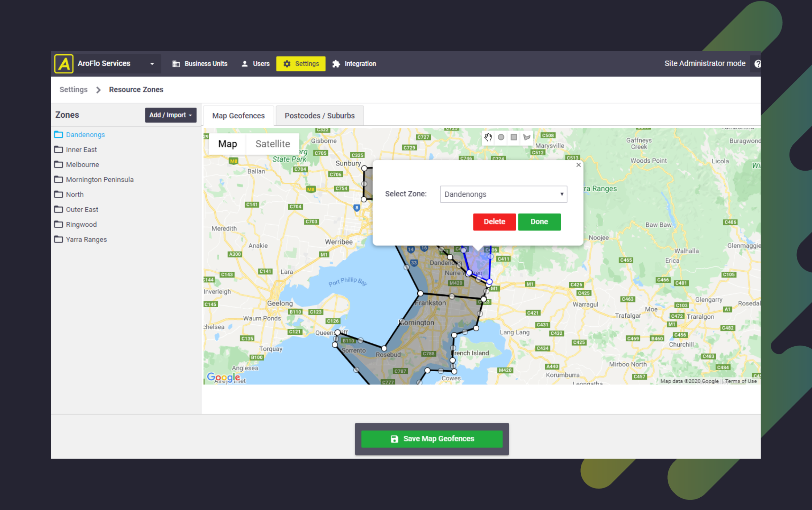This screenshot has height=510, width=812.
Task: Click the AroFlo logo icon
Action: point(64,64)
